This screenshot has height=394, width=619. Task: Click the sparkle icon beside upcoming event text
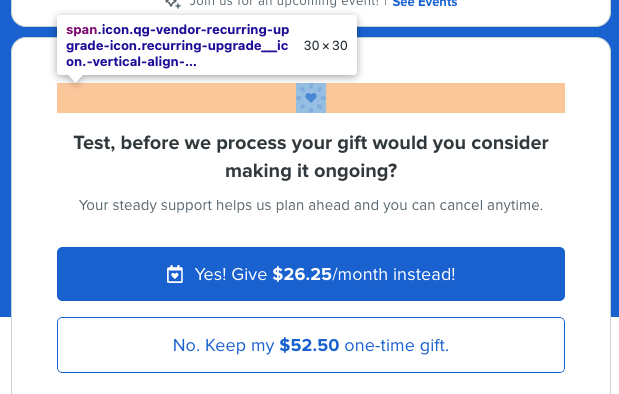click(x=173, y=4)
